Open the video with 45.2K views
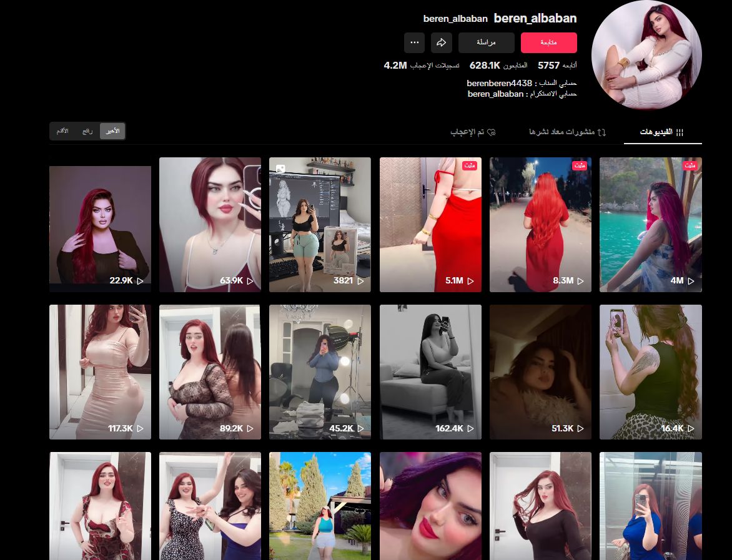 [x=320, y=372]
